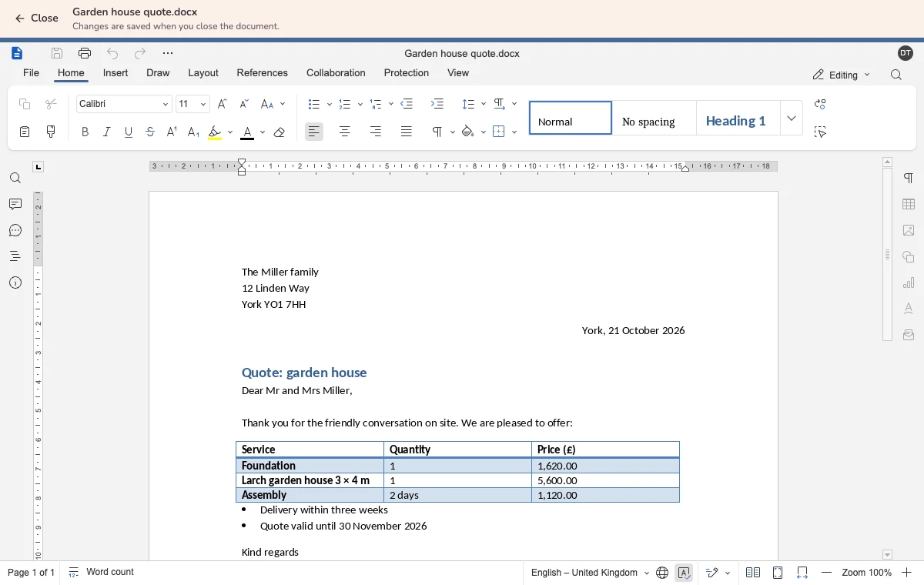Screen dimensions: 924x585
Task: Toggle strikethrough formatting
Action: click(150, 132)
